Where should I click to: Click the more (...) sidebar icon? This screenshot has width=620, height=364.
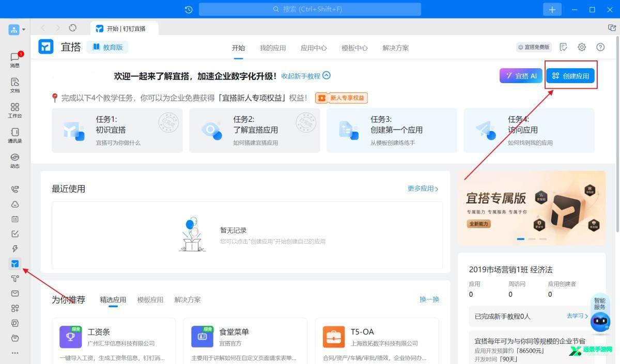pyautogui.click(x=15, y=353)
